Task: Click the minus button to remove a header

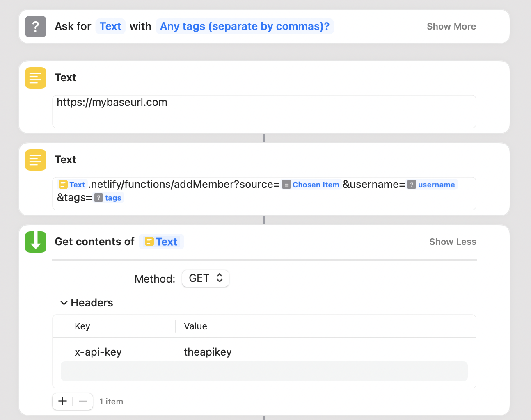Action: tap(83, 401)
